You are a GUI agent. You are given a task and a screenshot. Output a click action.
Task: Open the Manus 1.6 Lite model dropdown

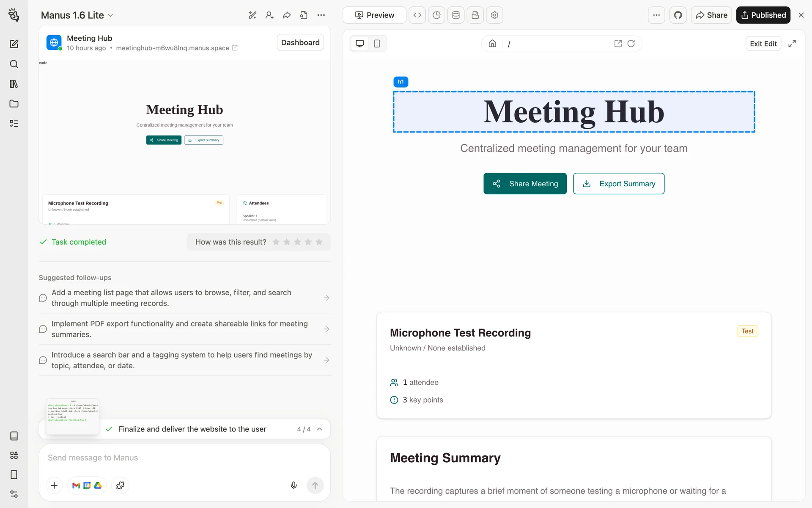77,15
